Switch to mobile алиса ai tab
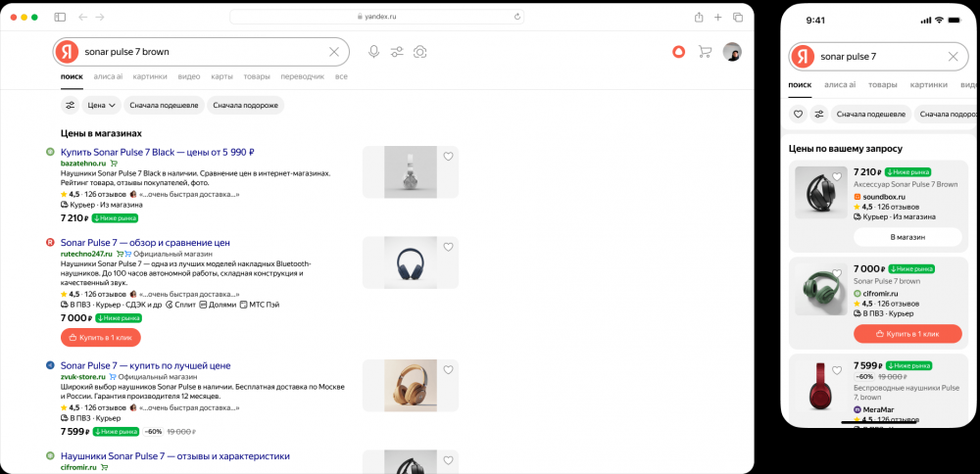Viewport: 980px width, 474px height. [x=840, y=85]
